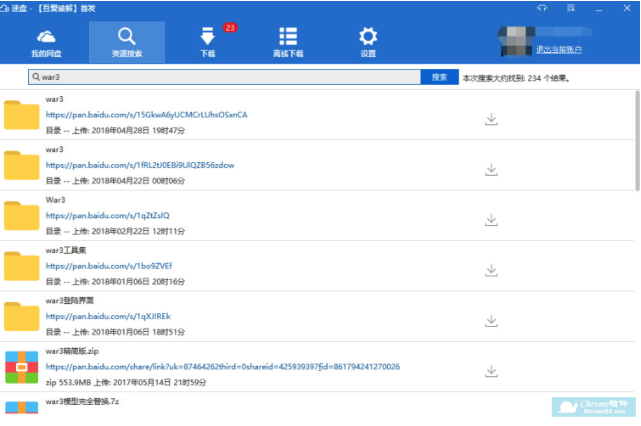
Task: Select folder icon uploaded 2018年04月28日
Action: pyautogui.click(x=22, y=115)
